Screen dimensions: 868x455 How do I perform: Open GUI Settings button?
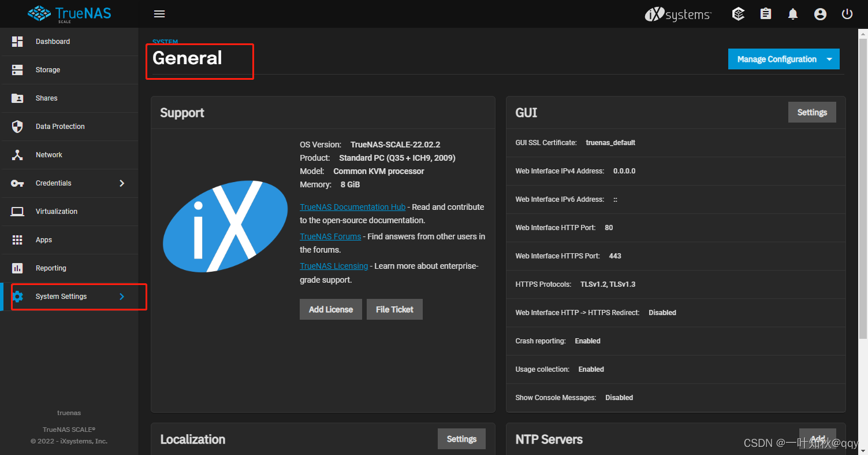[x=812, y=112]
